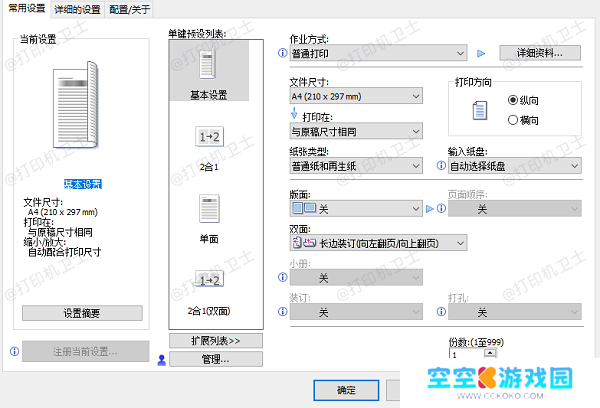Click the info icon beside 注册当前设置

click(x=15, y=351)
